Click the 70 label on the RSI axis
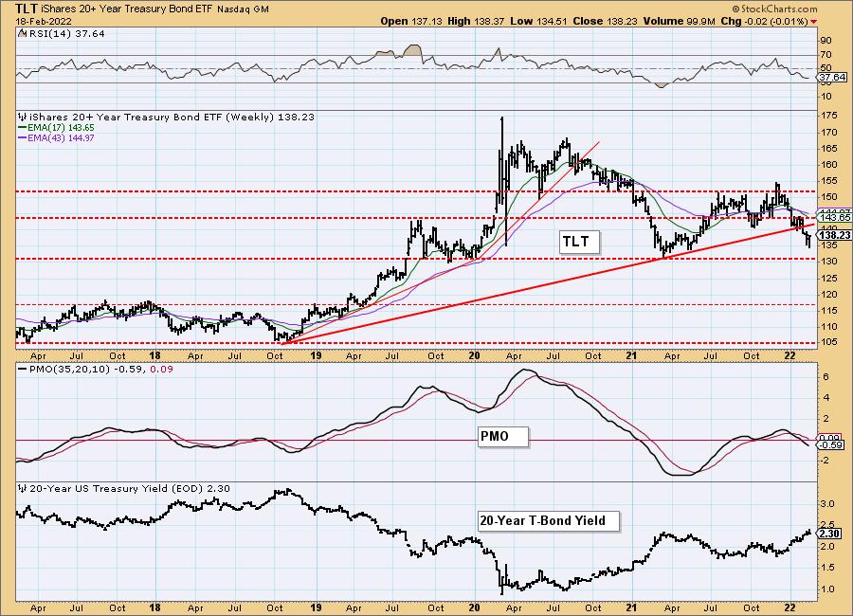Viewport: 853px width, 616px height. coord(826,54)
